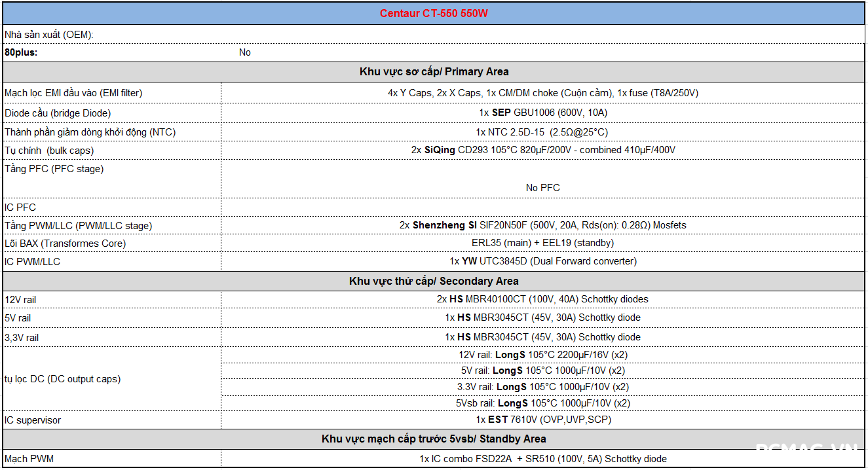Select the No PFC cell
Image resolution: width=868 pixels, height=470 pixels.
(542, 187)
